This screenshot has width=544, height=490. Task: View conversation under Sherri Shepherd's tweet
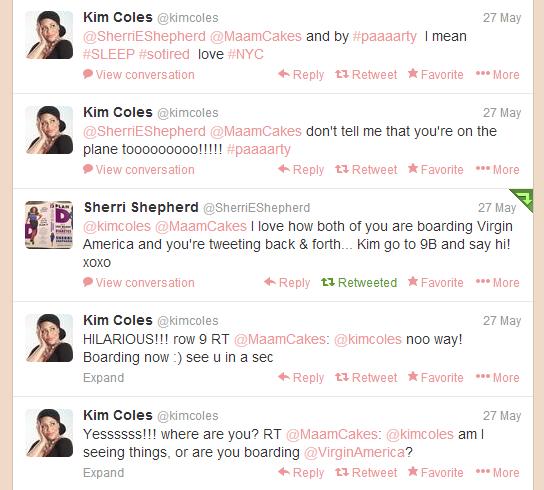[x=139, y=282]
